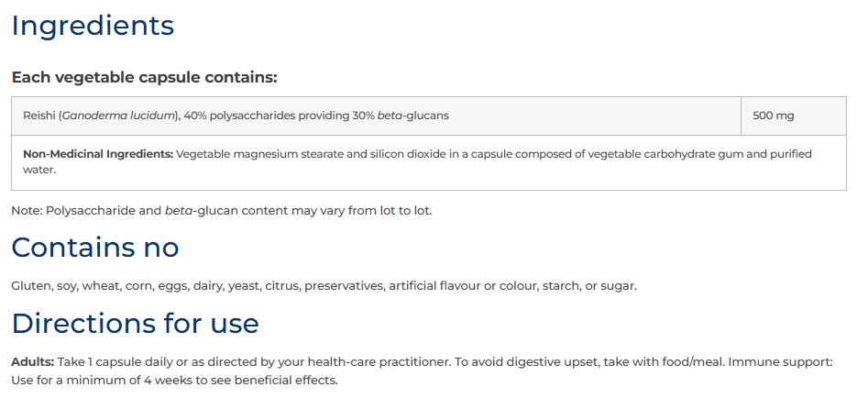Viewport: 868px width, 398px height.
Task: Click the 500 mg dosage cell
Action: coord(793,116)
